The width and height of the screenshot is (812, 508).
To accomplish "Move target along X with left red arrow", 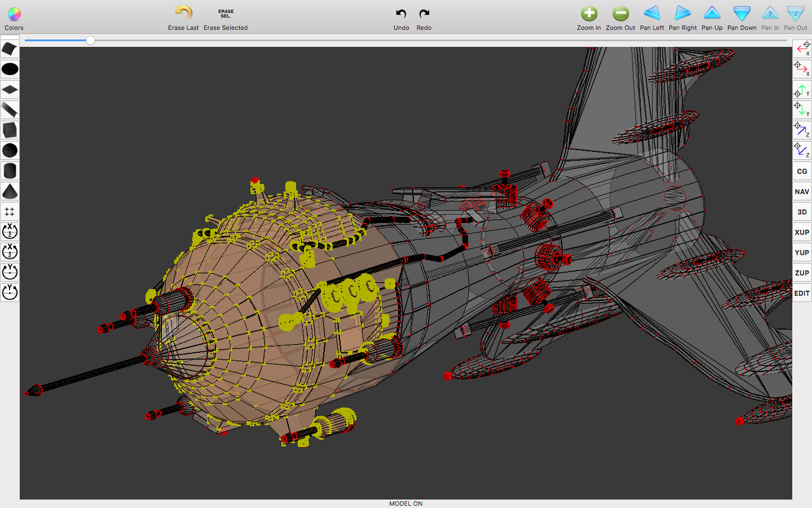I will [x=802, y=49].
